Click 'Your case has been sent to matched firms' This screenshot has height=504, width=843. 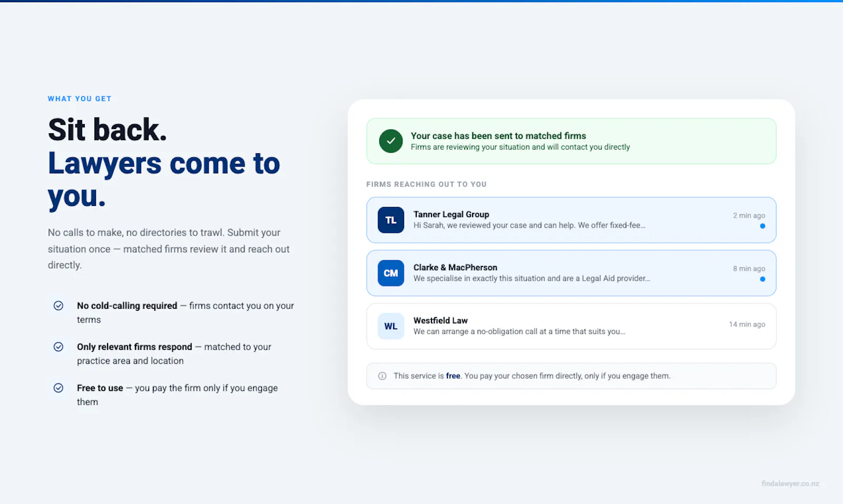pyautogui.click(x=498, y=136)
